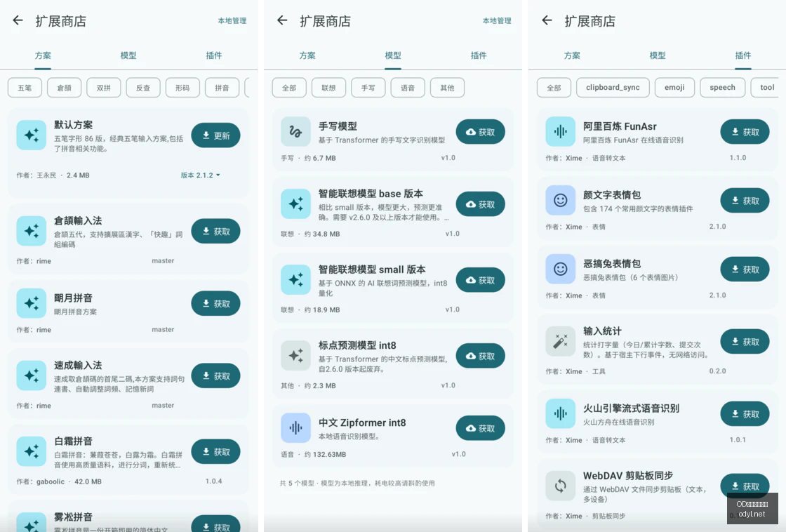Switch to 模型 tab in left screen
This screenshot has height=532, width=786.
(x=128, y=55)
